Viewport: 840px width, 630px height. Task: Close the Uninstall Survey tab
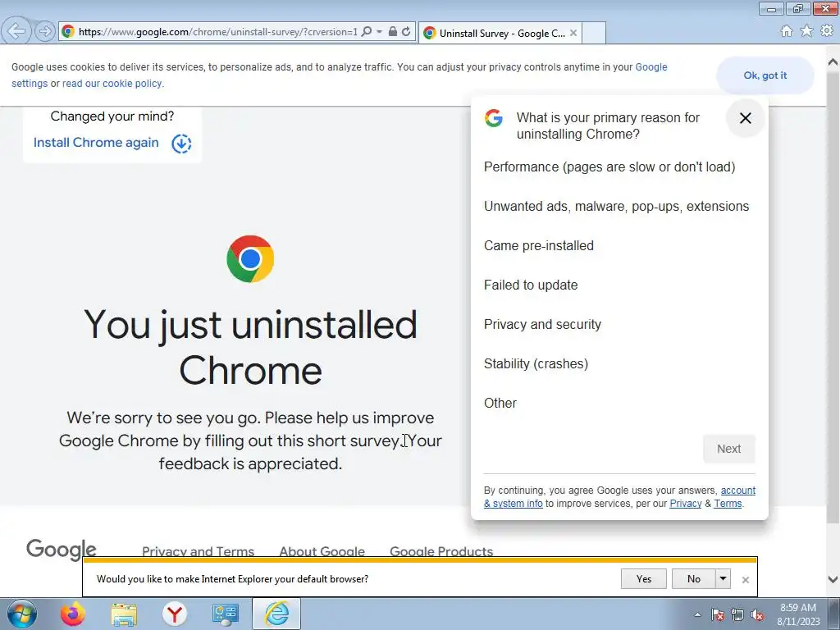pos(573,33)
